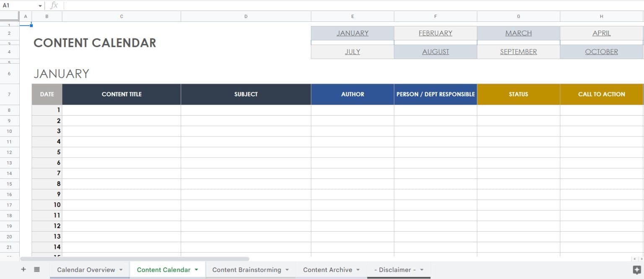This screenshot has height=279, width=644.
Task: Switch to the Calendar Overview tab
Action: tap(86, 270)
